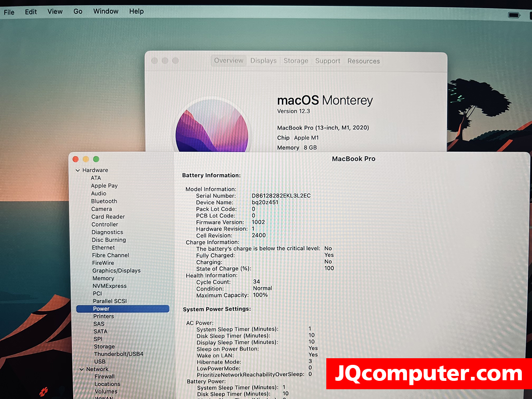Select SPI in the sidebar
Viewport: 532px width, 399px height.
click(98, 339)
